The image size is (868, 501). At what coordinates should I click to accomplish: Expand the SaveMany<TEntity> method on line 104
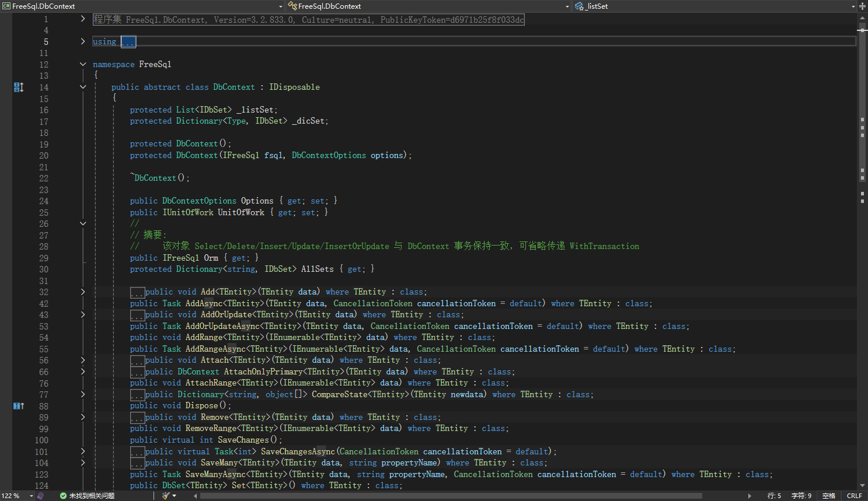coord(83,463)
